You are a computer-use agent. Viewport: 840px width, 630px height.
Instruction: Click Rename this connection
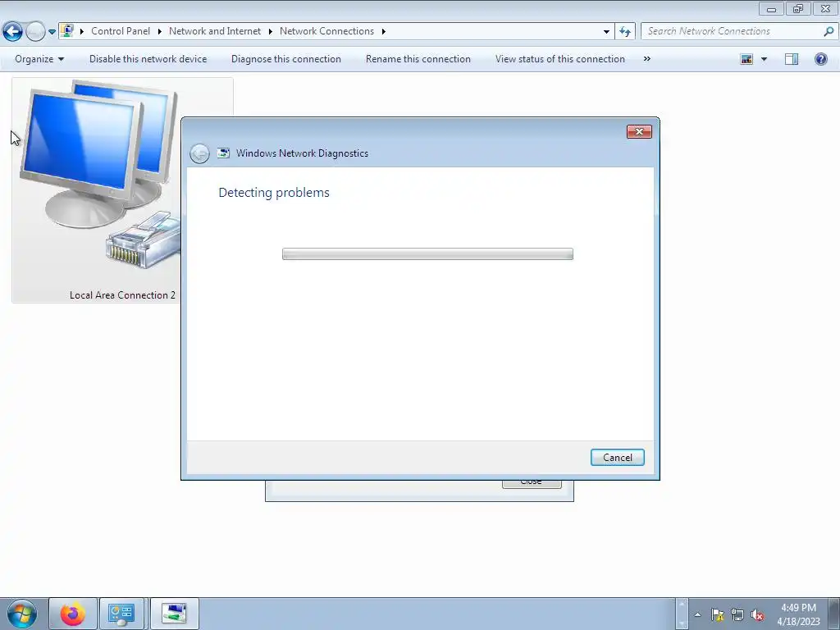[x=418, y=59]
